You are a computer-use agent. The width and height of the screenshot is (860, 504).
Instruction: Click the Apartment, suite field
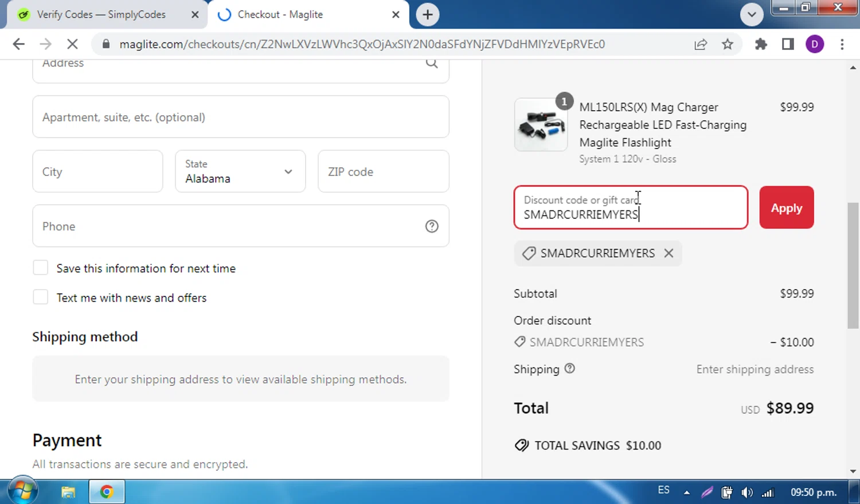[241, 117]
